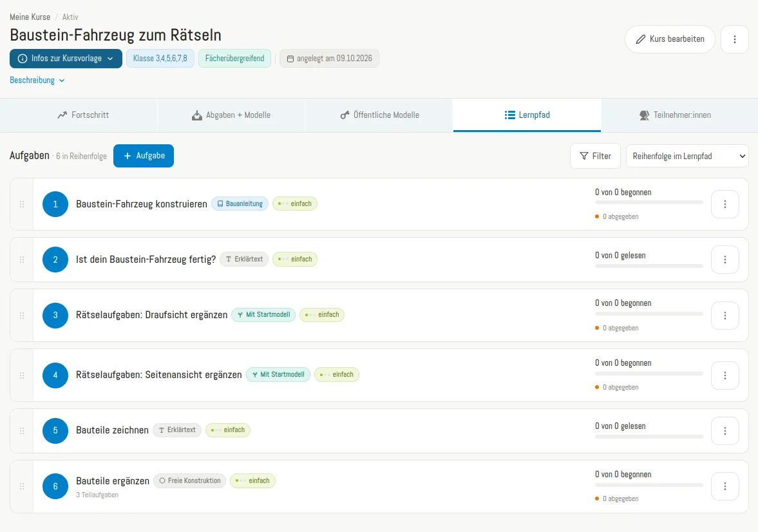Open three-dot menu for Draufsicht ergänzen task
This screenshot has height=532, width=758.
(725, 316)
